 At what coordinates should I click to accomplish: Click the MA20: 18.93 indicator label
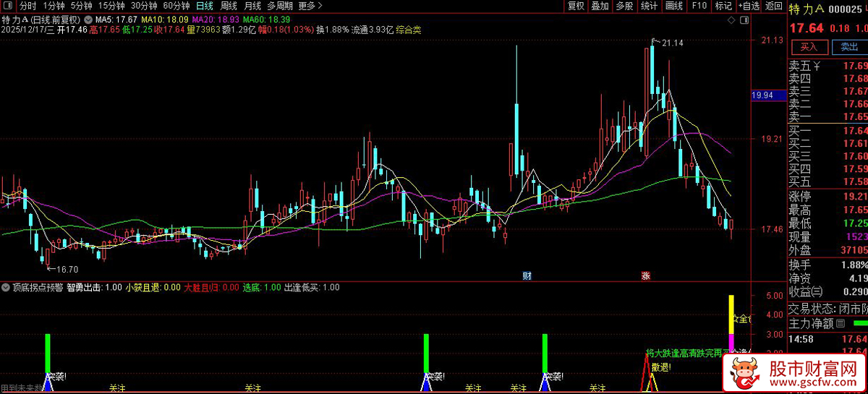pyautogui.click(x=216, y=20)
